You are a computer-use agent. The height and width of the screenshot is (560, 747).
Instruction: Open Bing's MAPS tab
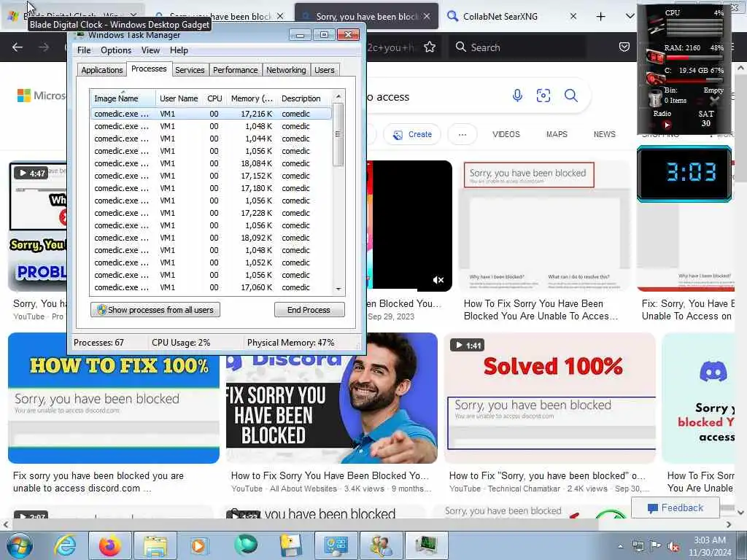557,134
